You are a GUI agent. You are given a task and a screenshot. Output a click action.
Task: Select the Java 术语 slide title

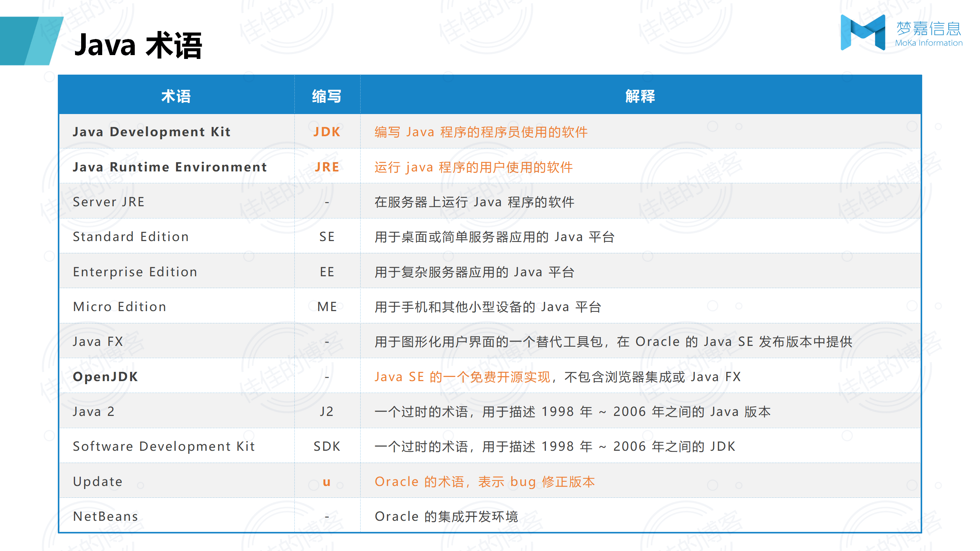pyautogui.click(x=138, y=45)
